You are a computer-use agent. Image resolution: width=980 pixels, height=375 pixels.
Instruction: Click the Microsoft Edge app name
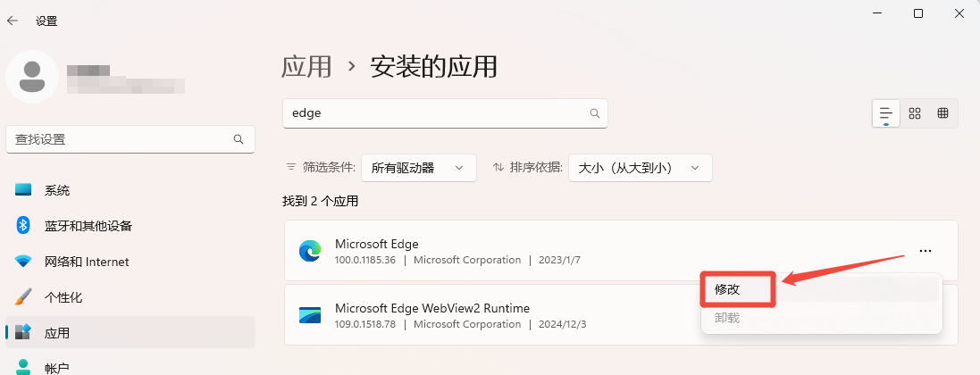tap(376, 244)
